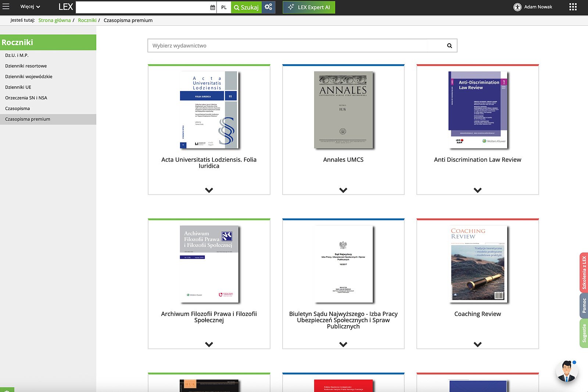Open the apps grid icon
Image resolution: width=588 pixels, height=392 pixels.
[x=573, y=7]
